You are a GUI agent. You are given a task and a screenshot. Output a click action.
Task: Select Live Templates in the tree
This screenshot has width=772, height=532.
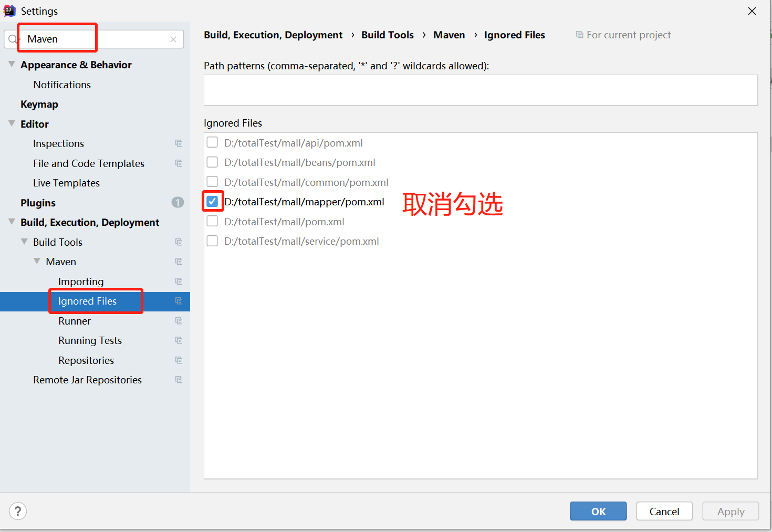[x=66, y=183]
